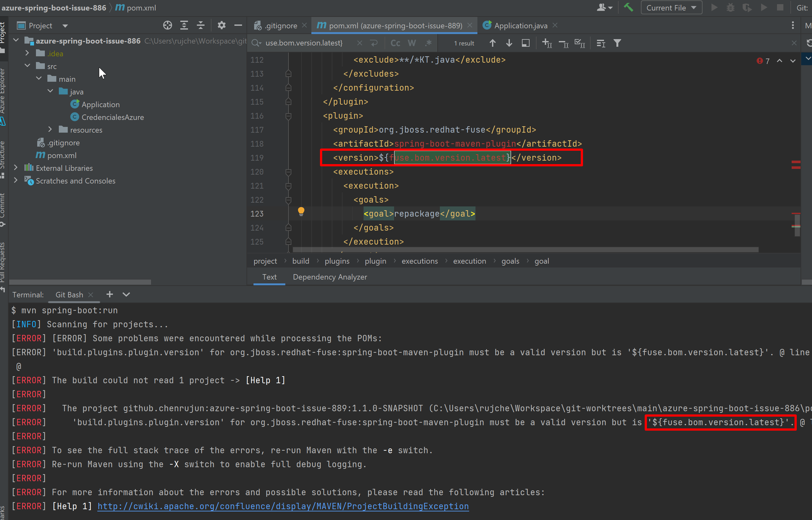Start debugging with the bug icon
The width and height of the screenshot is (812, 520).
[730, 7]
